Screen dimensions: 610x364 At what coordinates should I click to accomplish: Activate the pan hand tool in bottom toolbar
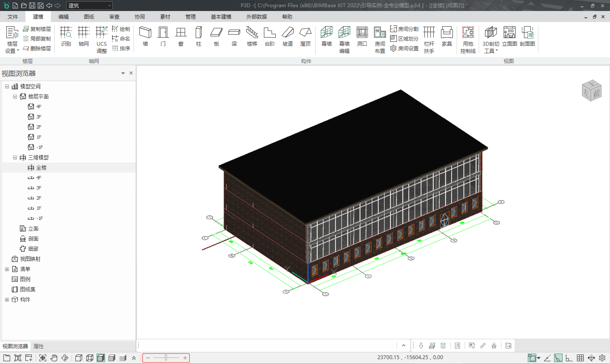(x=54, y=358)
